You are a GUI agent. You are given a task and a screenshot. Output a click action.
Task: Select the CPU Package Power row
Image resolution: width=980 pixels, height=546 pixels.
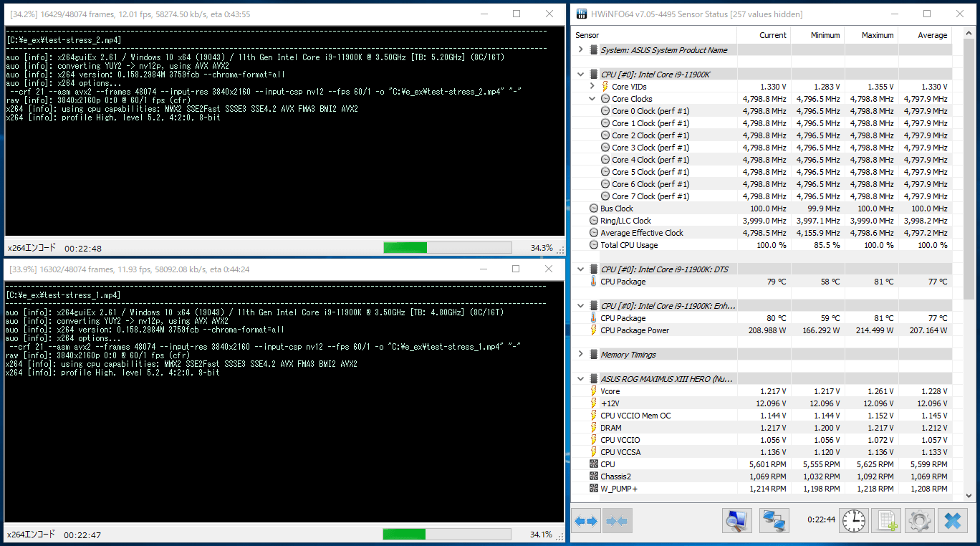(635, 330)
